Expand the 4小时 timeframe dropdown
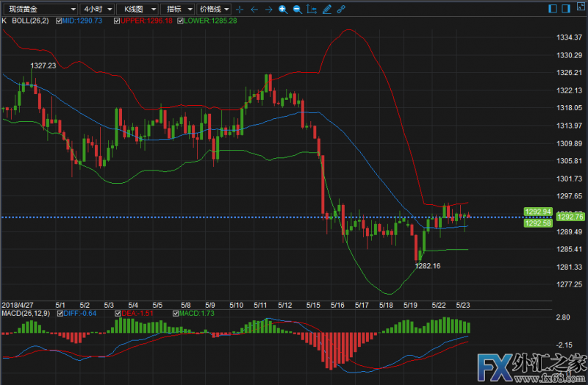588x385 pixels. point(97,10)
